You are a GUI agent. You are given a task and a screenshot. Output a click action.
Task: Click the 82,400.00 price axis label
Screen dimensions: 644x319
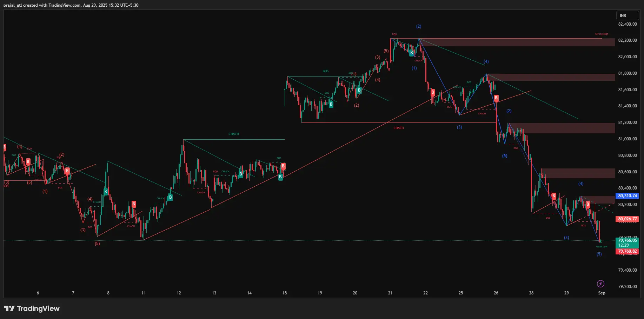click(628, 24)
